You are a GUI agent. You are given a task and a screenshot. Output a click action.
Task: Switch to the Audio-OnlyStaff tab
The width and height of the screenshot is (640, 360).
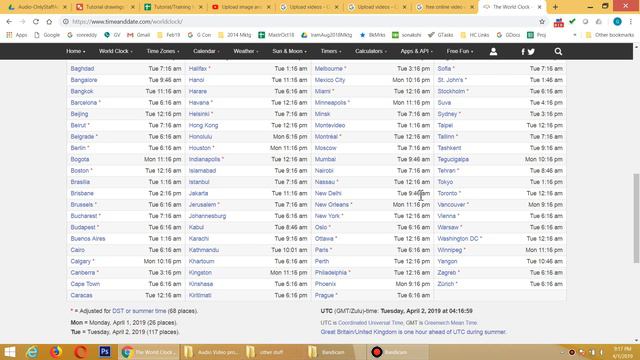click(37, 7)
